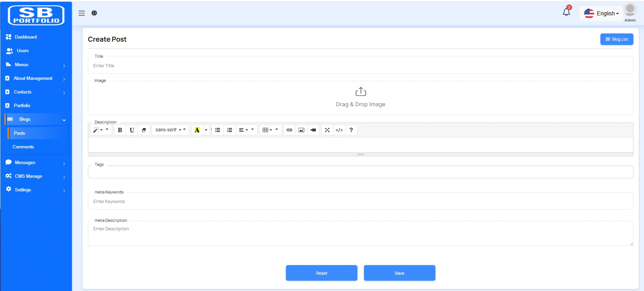Insert a picture with the editor image icon
644x291 pixels.
point(301,130)
